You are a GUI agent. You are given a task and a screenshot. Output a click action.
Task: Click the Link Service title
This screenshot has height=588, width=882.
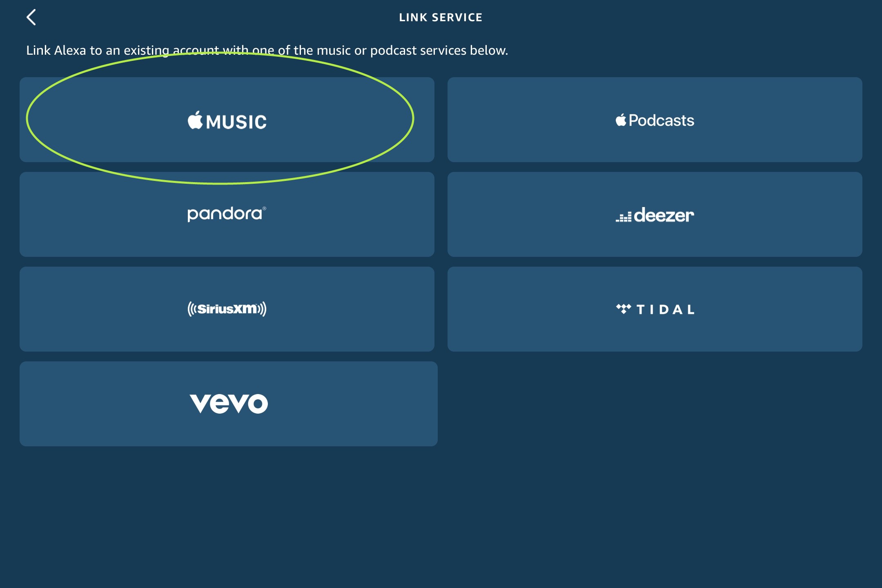pyautogui.click(x=441, y=17)
